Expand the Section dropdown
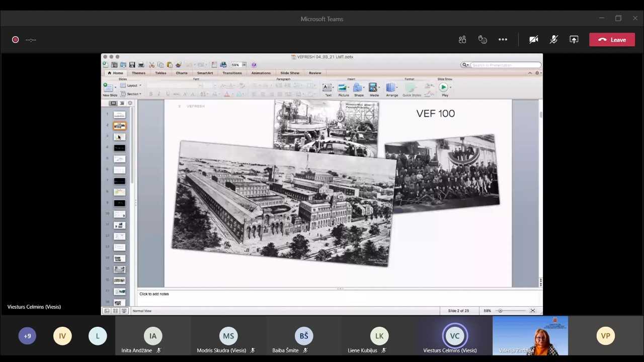The height and width of the screenshot is (362, 644). tap(133, 94)
